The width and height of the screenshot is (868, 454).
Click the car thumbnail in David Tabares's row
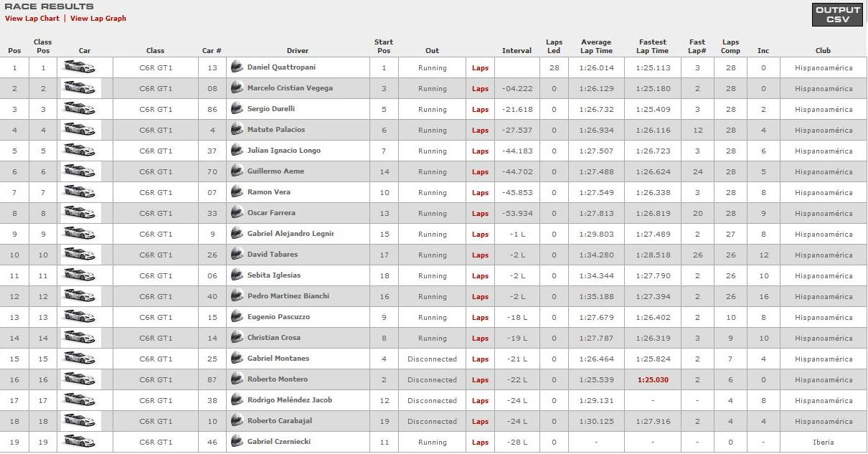(80, 255)
